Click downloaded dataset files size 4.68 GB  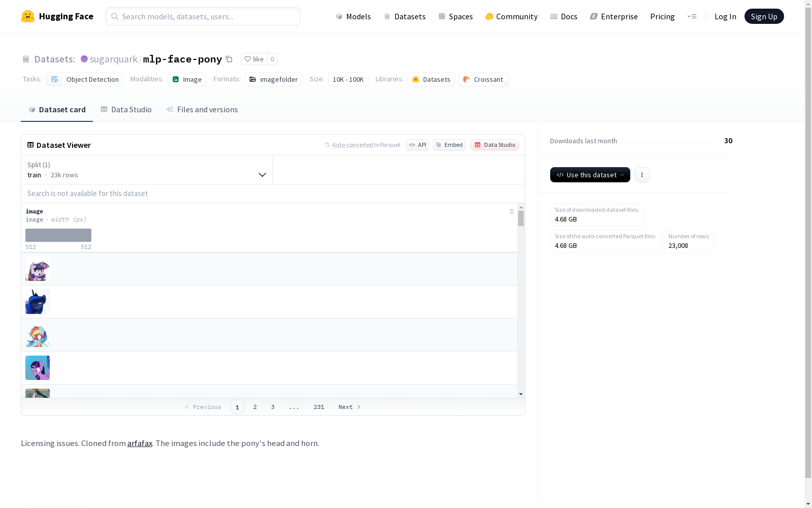(566, 219)
